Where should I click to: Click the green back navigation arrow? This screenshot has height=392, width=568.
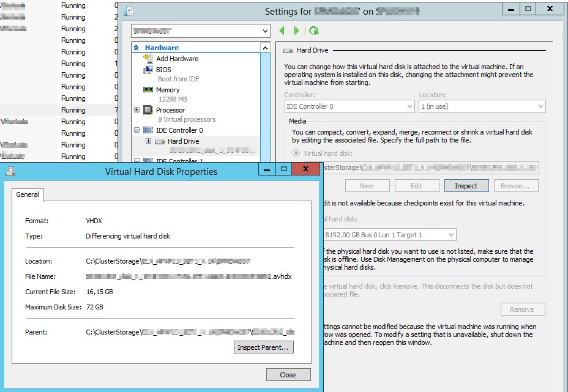282,31
